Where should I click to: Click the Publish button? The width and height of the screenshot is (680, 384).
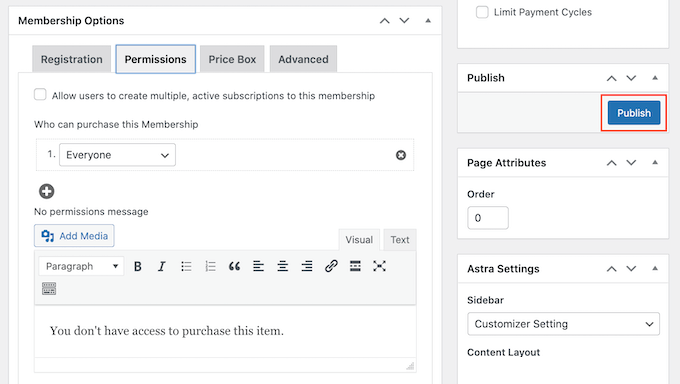[x=634, y=113]
